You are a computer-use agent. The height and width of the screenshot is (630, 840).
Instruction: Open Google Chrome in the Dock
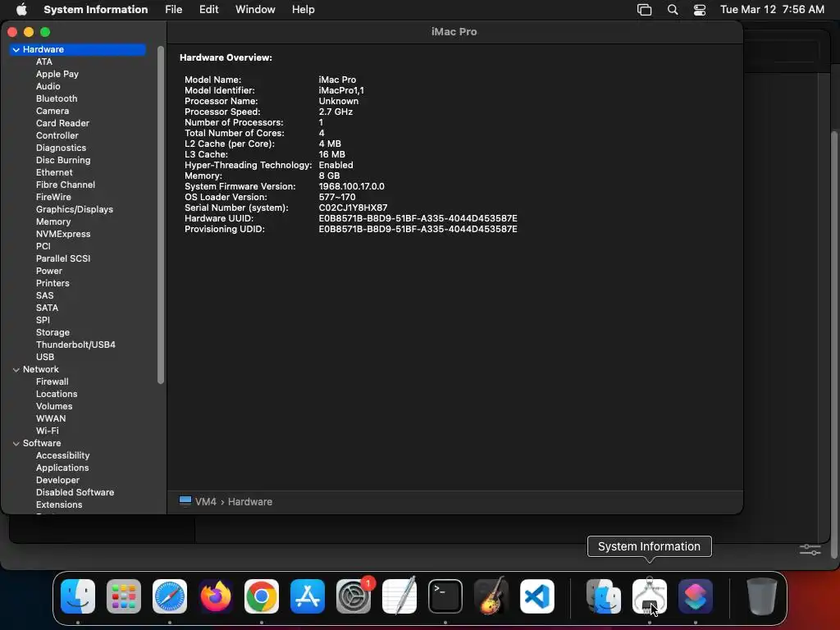[x=262, y=596]
